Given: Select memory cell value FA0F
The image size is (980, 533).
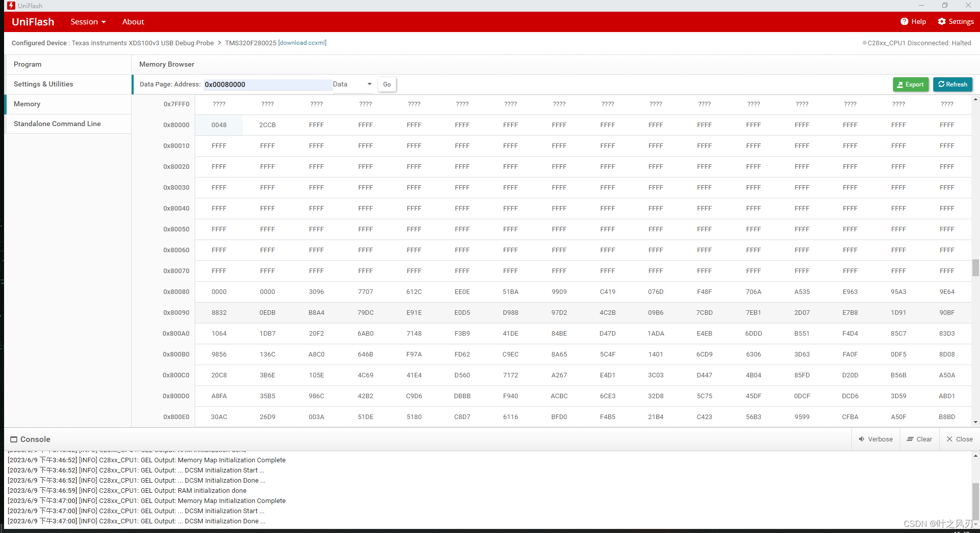Looking at the screenshot, I should [x=850, y=354].
